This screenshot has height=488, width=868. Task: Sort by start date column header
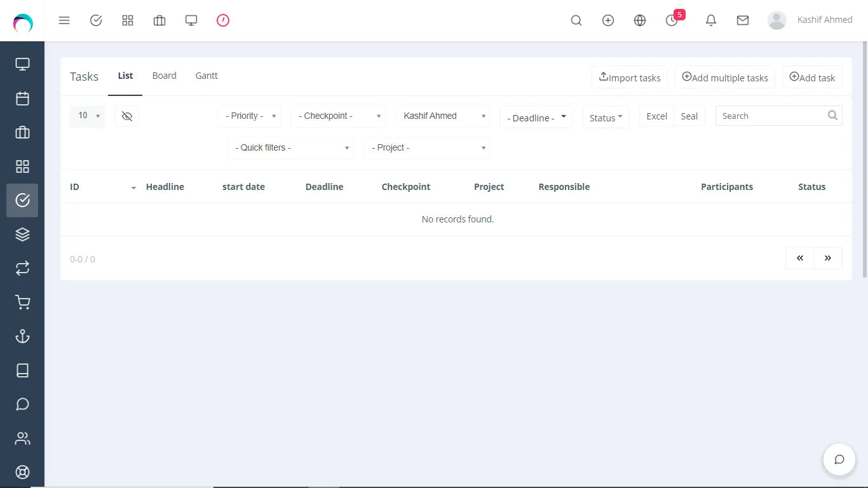click(243, 187)
